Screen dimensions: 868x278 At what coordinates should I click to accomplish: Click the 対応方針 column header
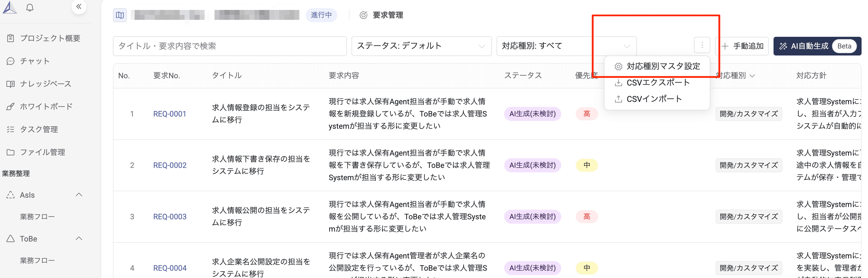pos(811,76)
